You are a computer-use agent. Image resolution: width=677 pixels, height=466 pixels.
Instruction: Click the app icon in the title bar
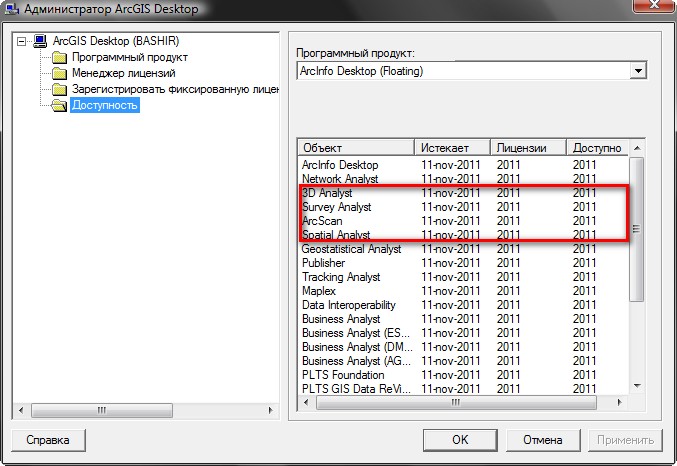coord(12,9)
